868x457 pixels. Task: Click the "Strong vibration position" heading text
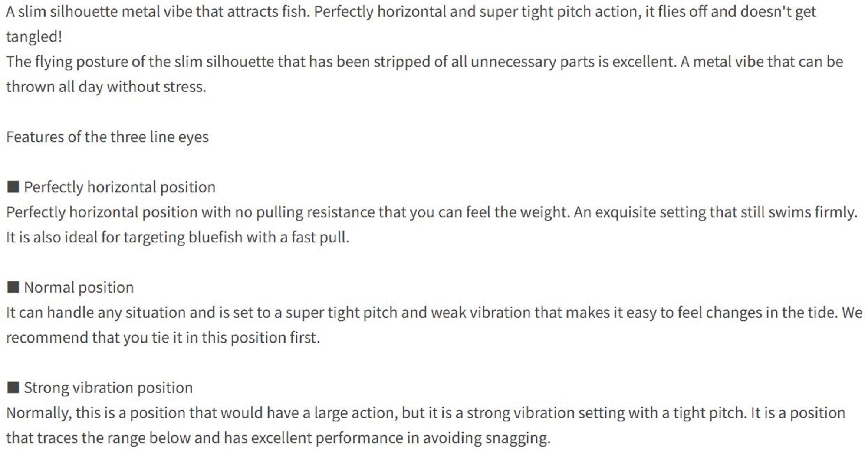[108, 388]
